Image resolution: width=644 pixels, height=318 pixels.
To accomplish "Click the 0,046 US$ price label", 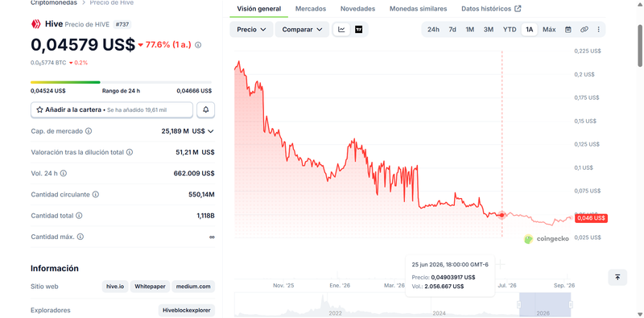I will coord(591,218).
